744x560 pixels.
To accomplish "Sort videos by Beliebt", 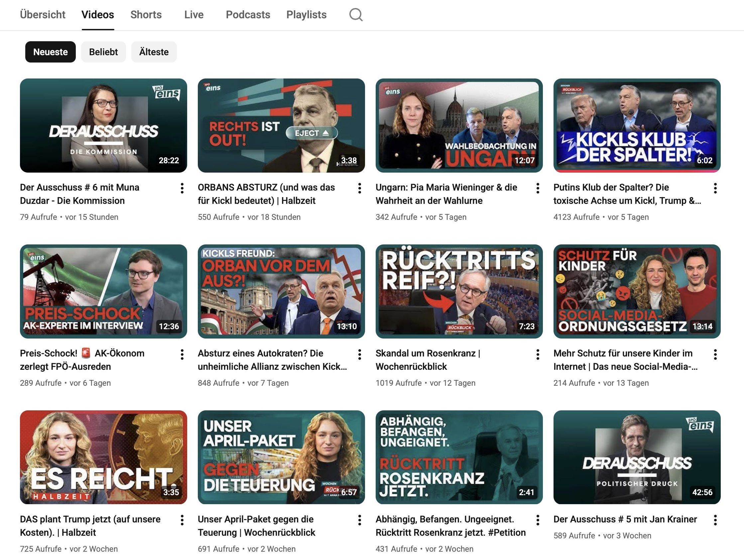I will 103,52.
